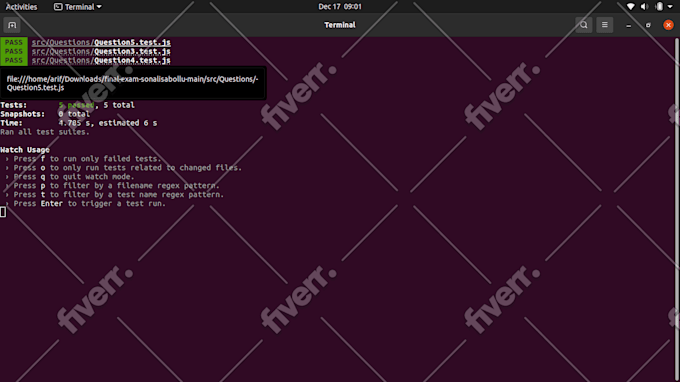Click the battery status icon
This screenshot has width=680, height=382.
(659, 7)
